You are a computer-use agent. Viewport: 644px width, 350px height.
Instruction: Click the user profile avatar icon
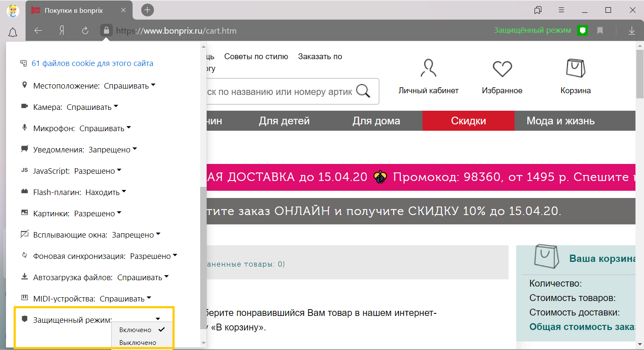pos(13,11)
